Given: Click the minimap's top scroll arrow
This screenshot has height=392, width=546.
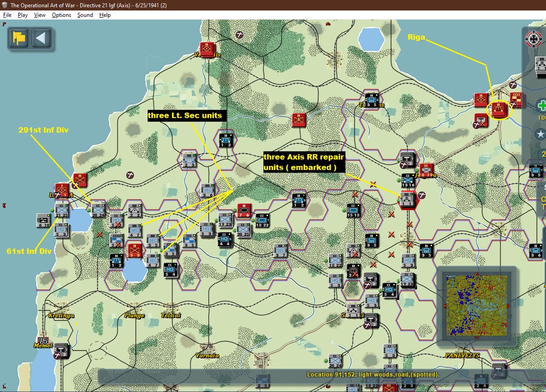Looking at the screenshot, I should point(476,274).
